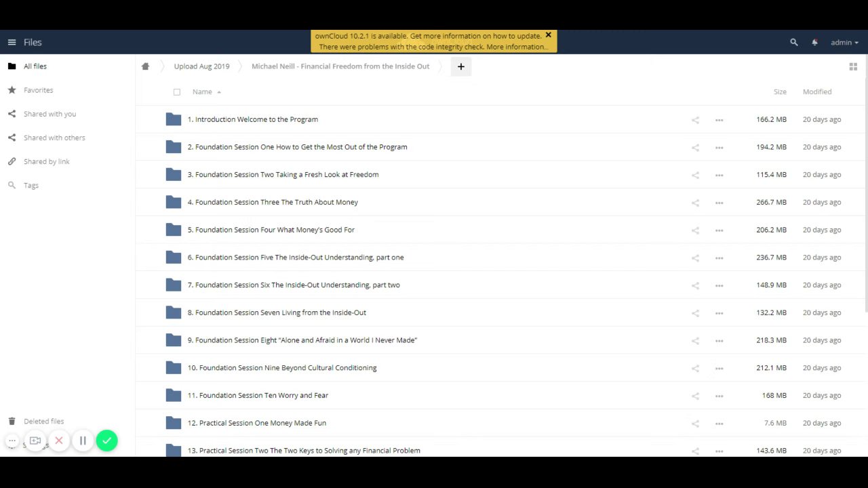Viewport: 868px width, 488px height.
Task: Share the 4. Foundation Session Three folder
Action: pos(695,203)
